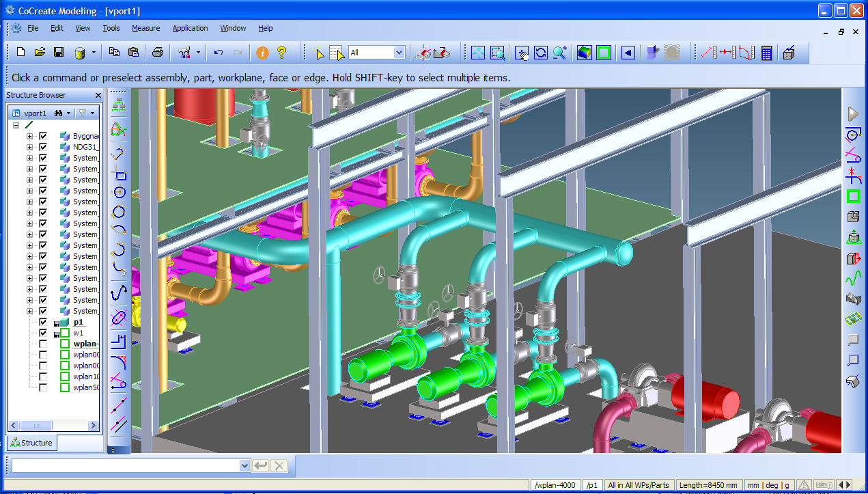868x494 pixels.
Task: Click the rotate view icon
Action: [x=540, y=52]
